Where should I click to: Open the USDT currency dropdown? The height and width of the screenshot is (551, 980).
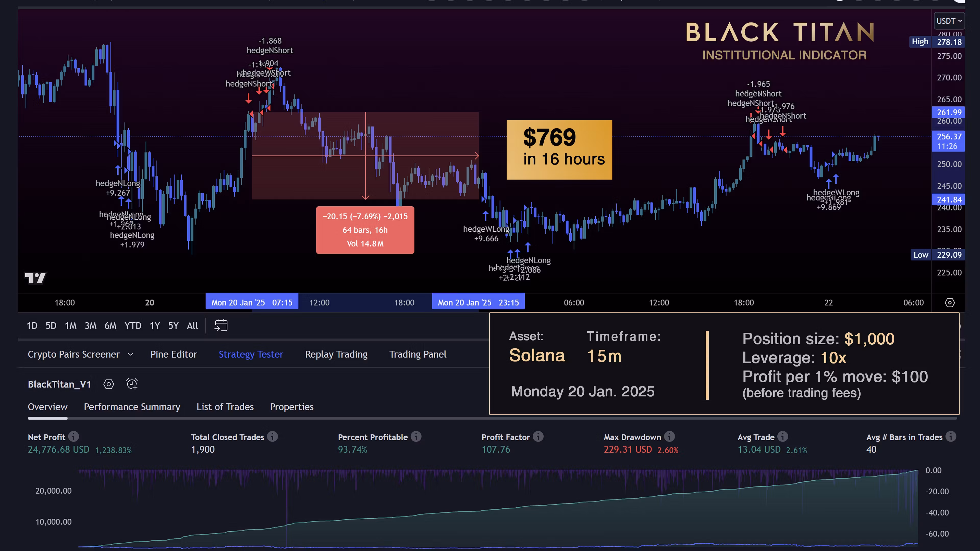coord(949,21)
